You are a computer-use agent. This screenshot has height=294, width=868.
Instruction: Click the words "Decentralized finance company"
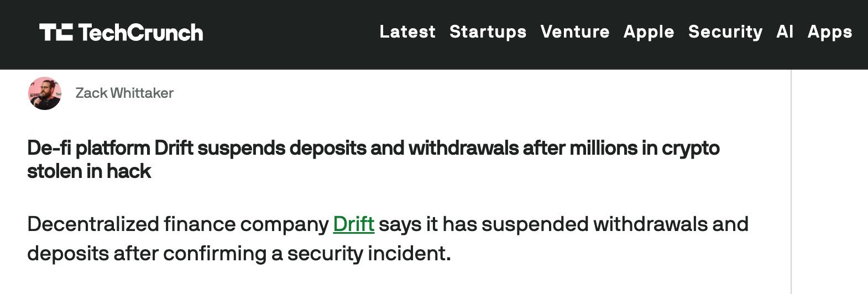177,224
